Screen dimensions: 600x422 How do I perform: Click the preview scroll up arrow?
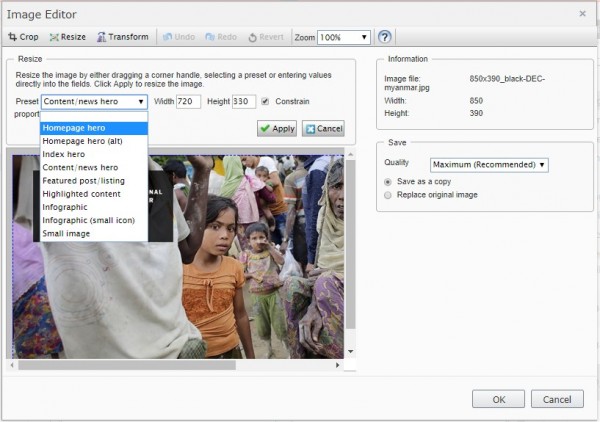point(351,155)
